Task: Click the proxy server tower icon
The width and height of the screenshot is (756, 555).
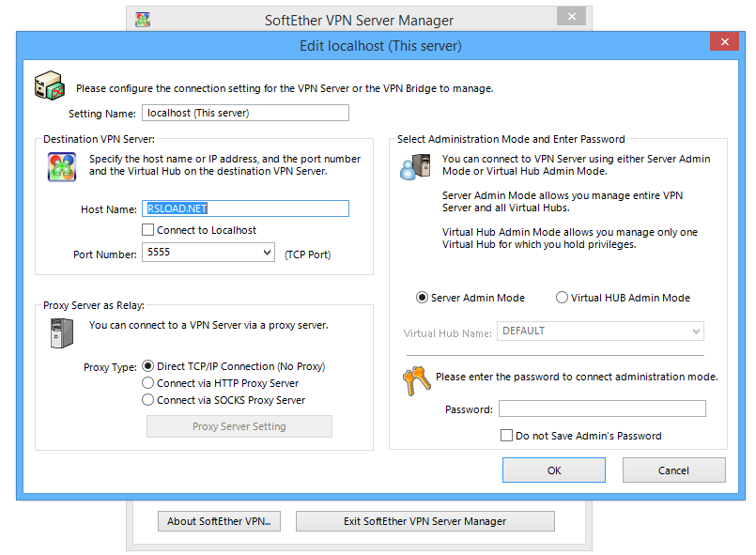Action: (x=62, y=332)
